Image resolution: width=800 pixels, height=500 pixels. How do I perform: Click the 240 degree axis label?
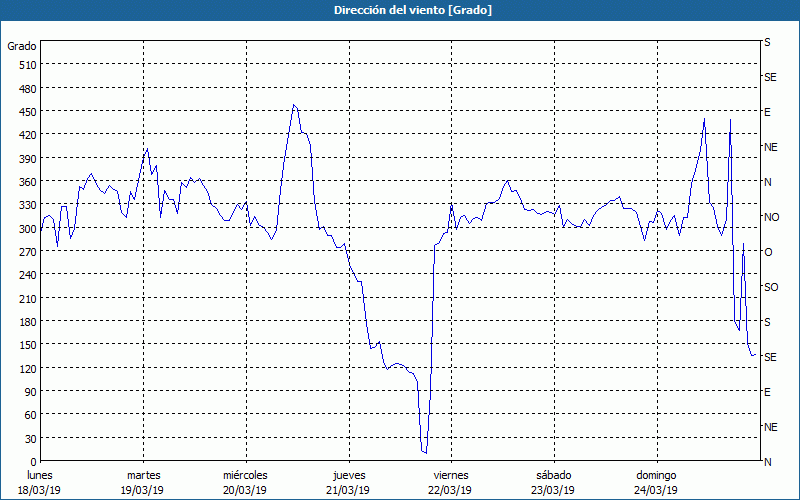29,276
